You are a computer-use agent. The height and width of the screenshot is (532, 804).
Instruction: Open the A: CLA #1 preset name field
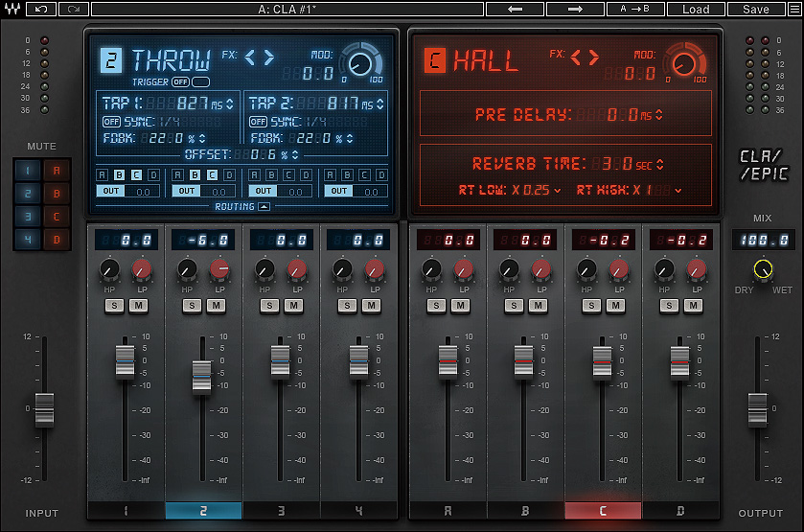coord(287,9)
